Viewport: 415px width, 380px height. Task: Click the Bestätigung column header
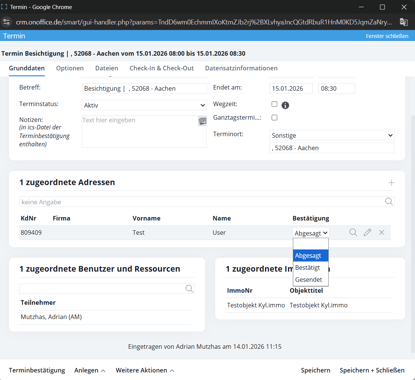click(x=311, y=218)
